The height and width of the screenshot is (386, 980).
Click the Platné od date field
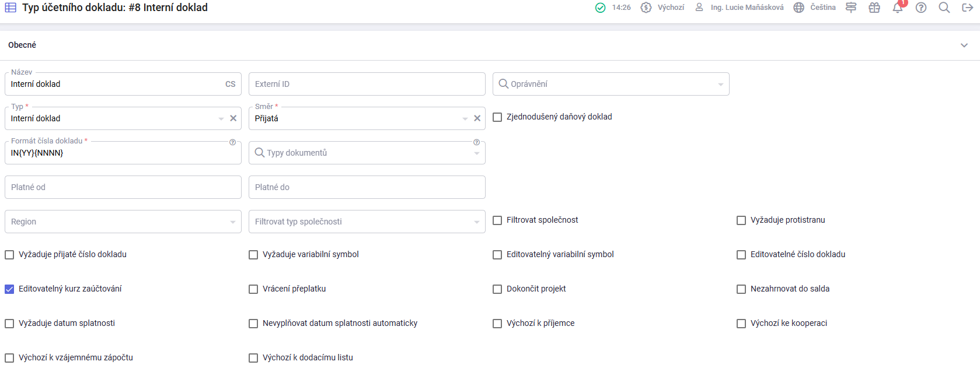click(x=123, y=187)
